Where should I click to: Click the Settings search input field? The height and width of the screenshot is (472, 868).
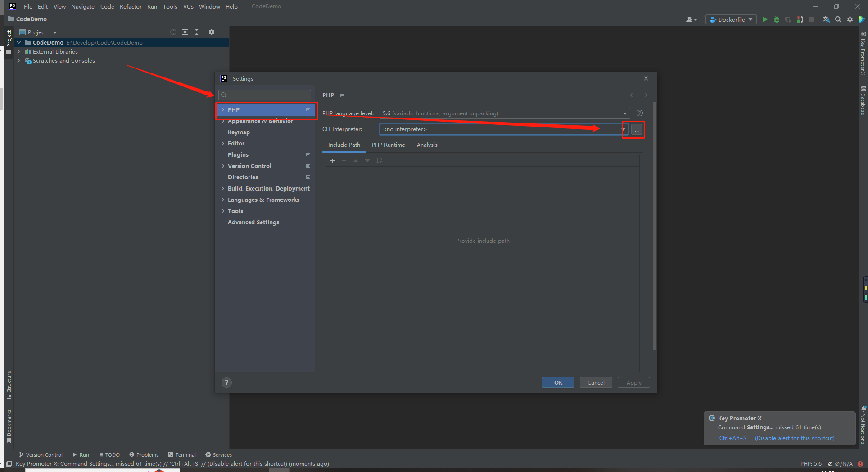265,95
